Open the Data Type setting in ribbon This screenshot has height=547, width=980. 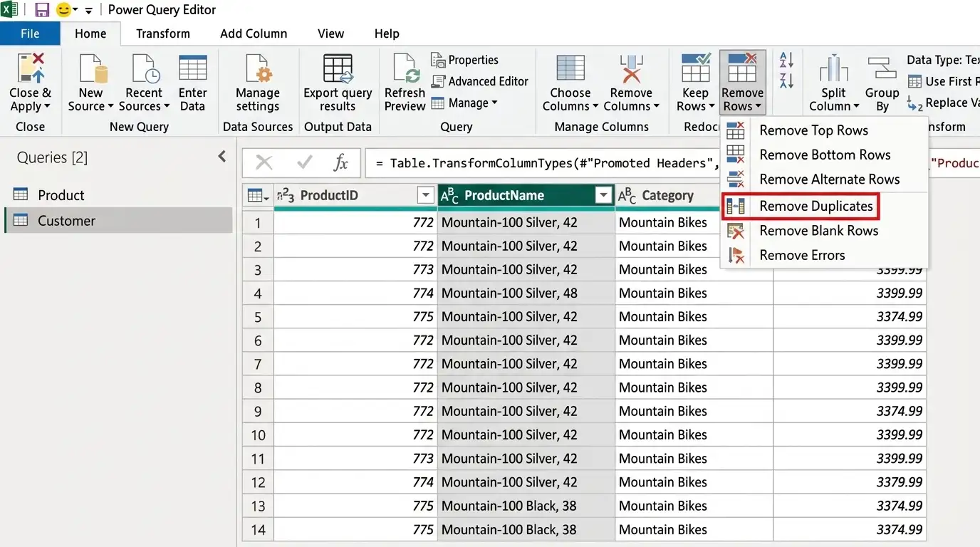pyautogui.click(x=943, y=60)
